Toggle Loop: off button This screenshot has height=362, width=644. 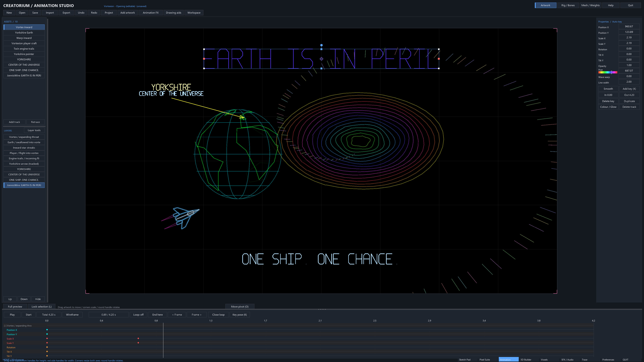(138, 315)
